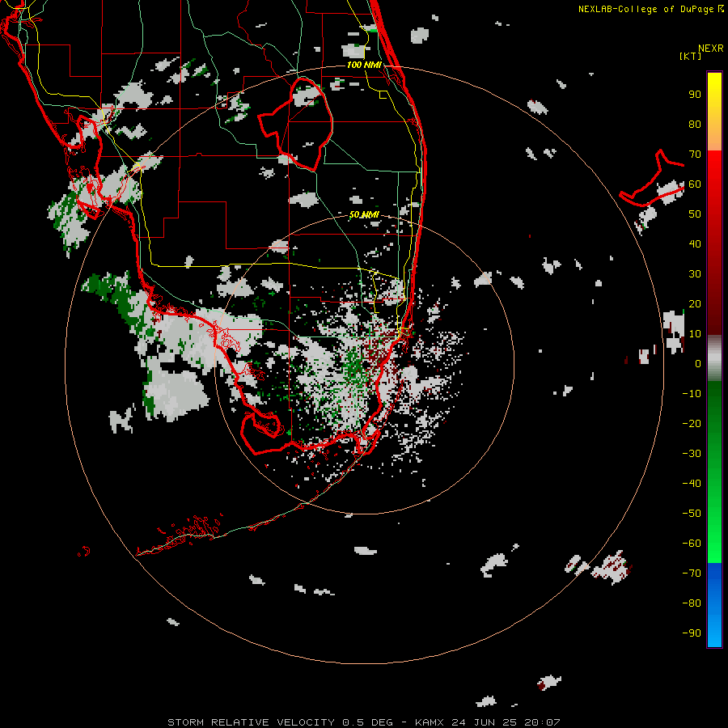Click the 60 value on velocity scale

coord(695,184)
